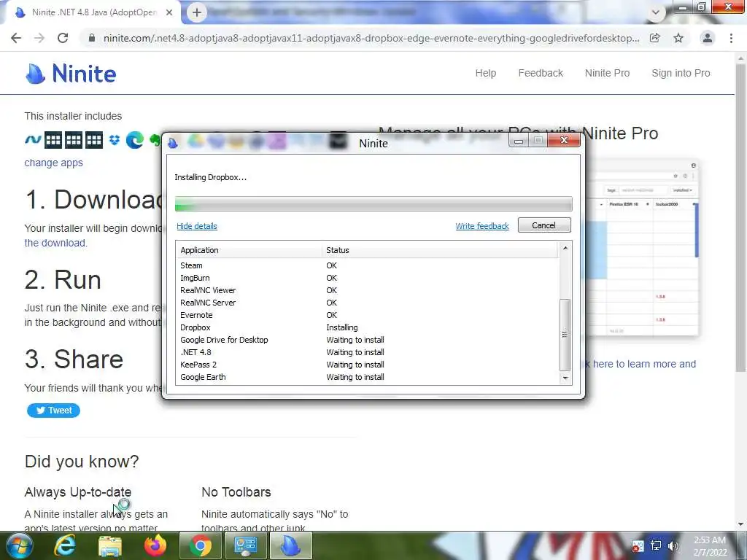The height and width of the screenshot is (560, 747).
Task: Click the Evernote icon in installer includes
Action: (x=155, y=140)
